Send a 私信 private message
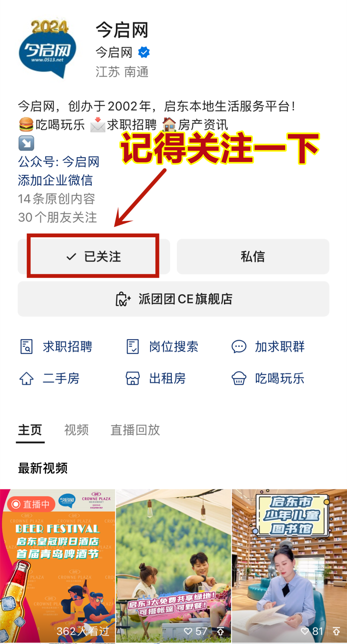Image resolution: width=347 pixels, height=644 pixels. [x=253, y=257]
